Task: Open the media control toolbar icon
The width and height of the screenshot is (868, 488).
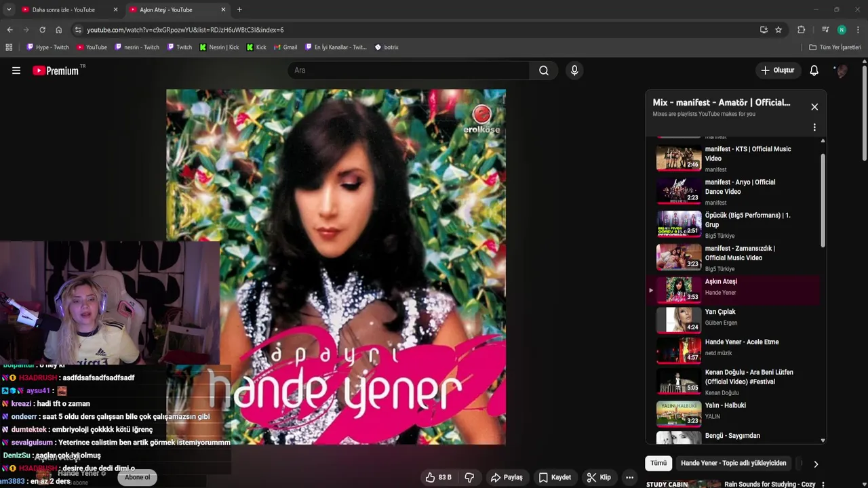Action: point(825,30)
